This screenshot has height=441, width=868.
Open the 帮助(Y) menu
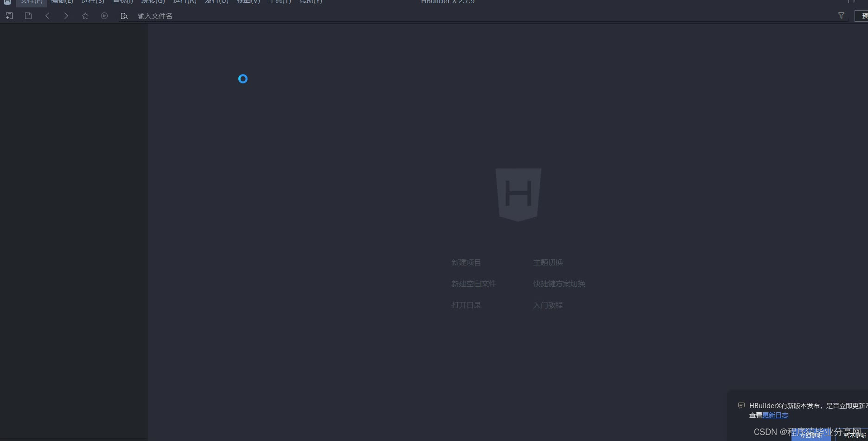311,2
